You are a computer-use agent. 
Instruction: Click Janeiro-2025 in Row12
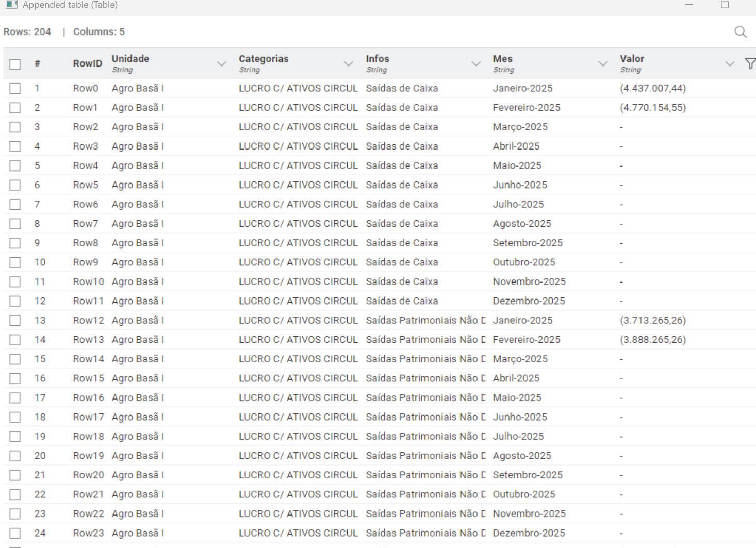tap(522, 320)
